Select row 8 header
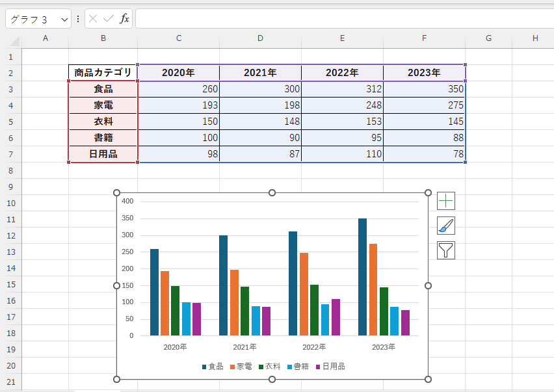 coord(10,170)
